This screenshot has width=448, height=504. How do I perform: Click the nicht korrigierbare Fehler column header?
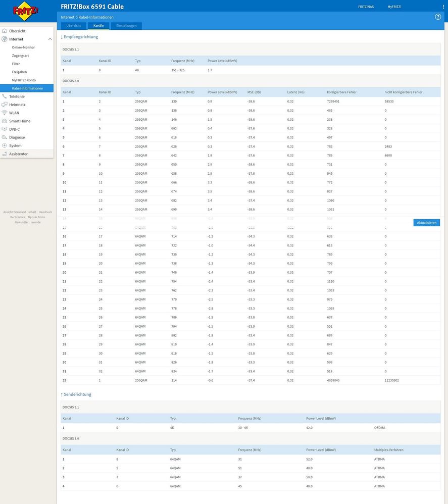404,92
